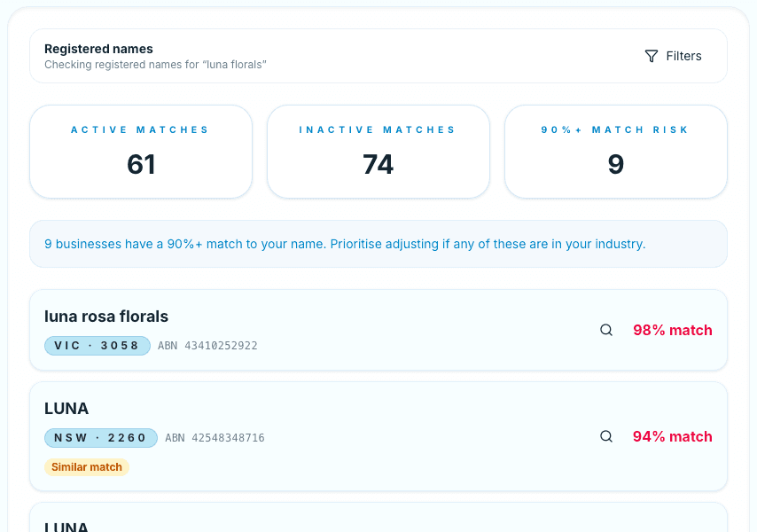Click the VIC · 3058 location badge
Image resolution: width=757 pixels, height=532 pixels.
coord(97,346)
